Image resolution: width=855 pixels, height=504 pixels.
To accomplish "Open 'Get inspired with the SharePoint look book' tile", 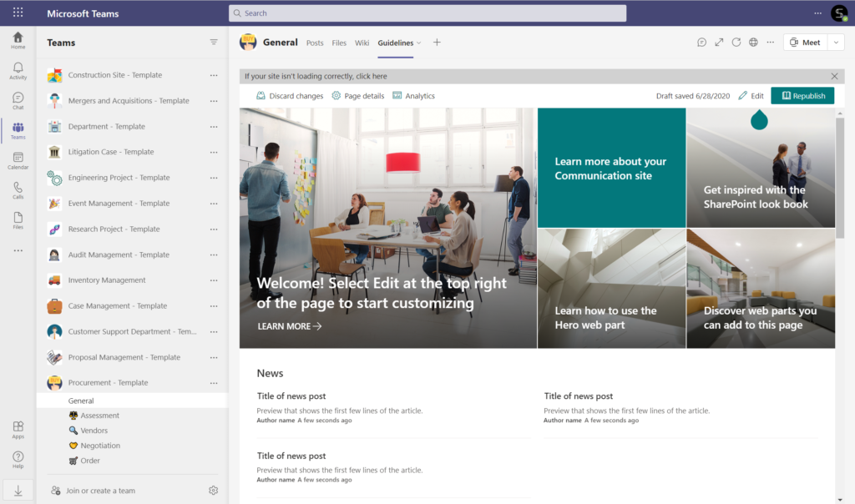I will click(761, 168).
